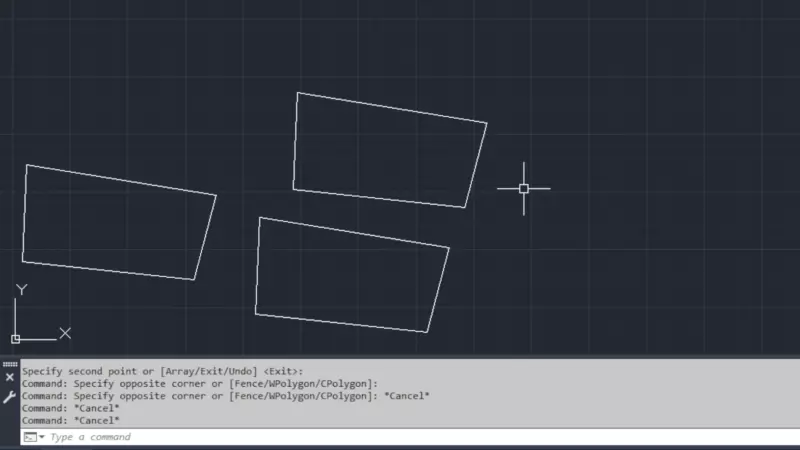Click the UCS icon origin square
Screen dimensions: 800x450
tap(15, 339)
